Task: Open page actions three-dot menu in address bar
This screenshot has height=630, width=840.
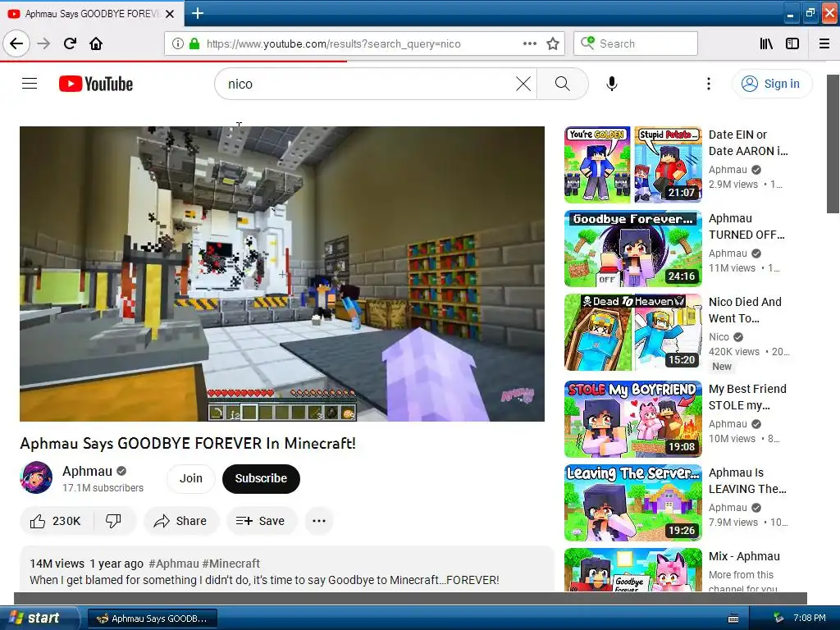Action: tap(529, 43)
